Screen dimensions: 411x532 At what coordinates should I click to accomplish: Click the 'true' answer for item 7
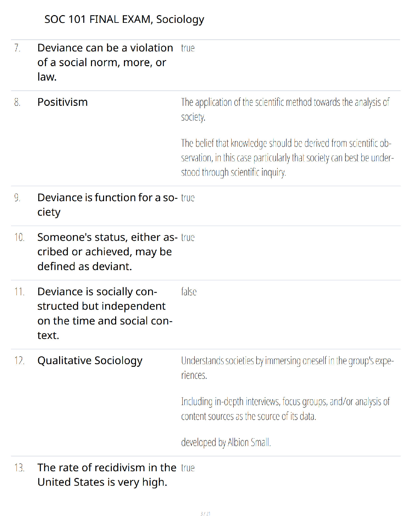click(188, 48)
